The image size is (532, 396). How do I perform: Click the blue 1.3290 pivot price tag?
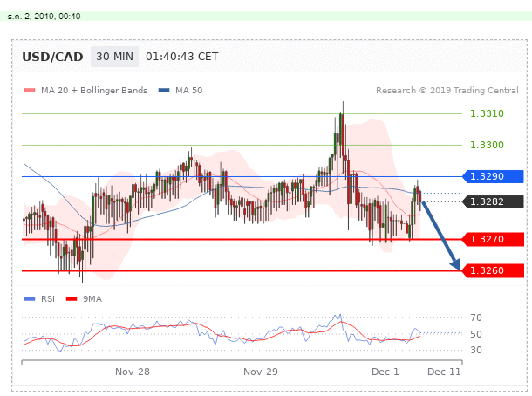pyautogui.click(x=494, y=176)
